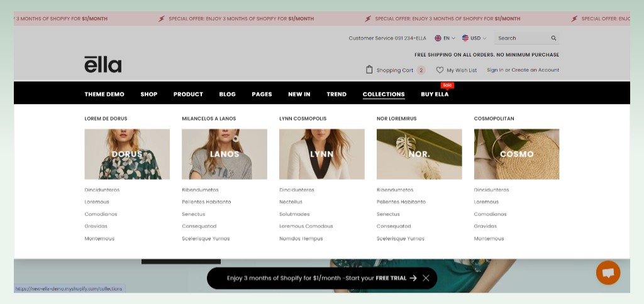Click Gravidas under Lorem De Dorus

click(x=96, y=226)
